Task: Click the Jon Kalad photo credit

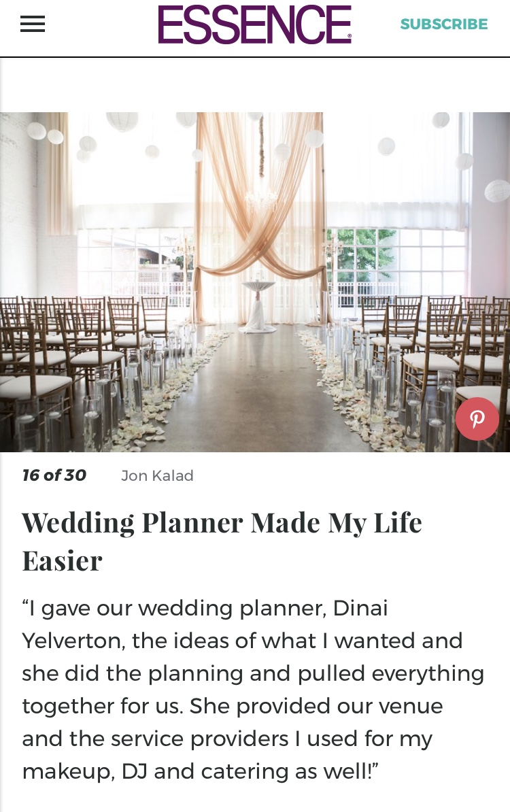Action: [157, 476]
